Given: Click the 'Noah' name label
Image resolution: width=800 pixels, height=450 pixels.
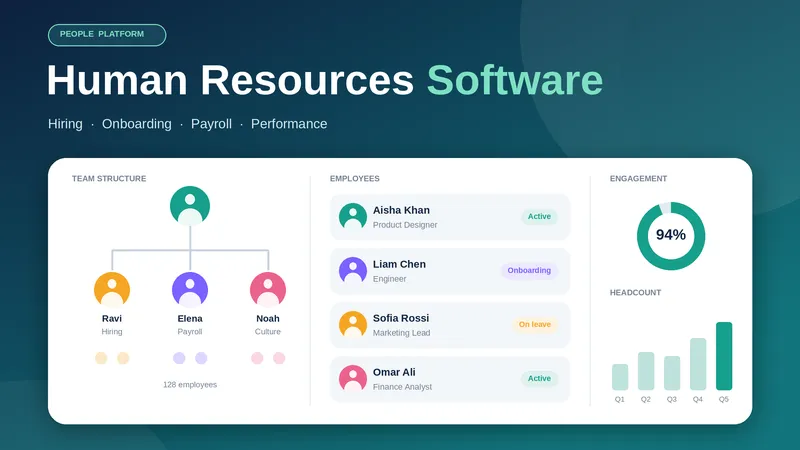Looking at the screenshot, I should (x=268, y=318).
